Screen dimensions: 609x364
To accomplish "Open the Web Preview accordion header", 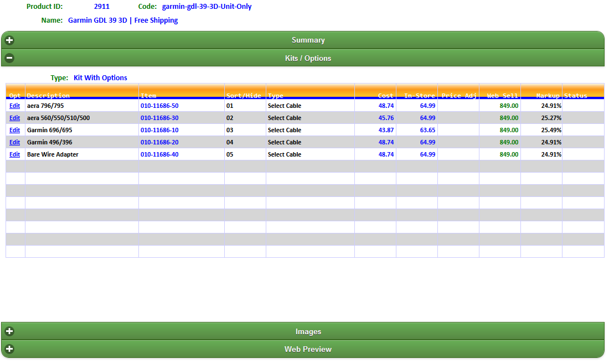I will click(x=303, y=349).
